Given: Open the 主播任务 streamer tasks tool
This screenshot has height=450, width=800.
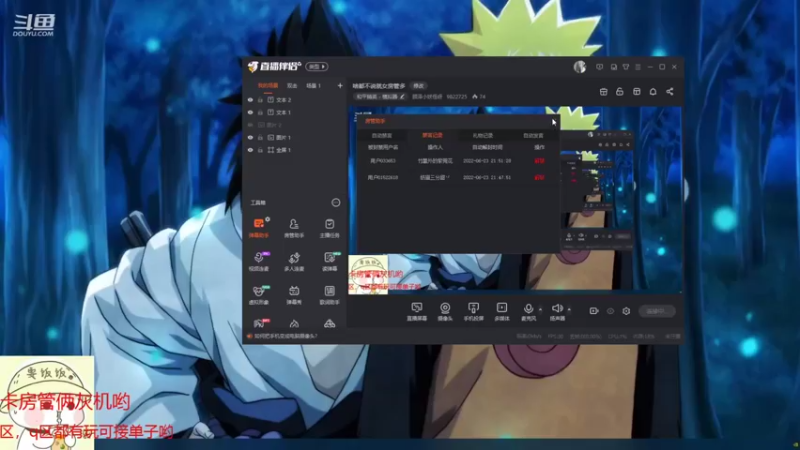Looking at the screenshot, I should point(330,228).
